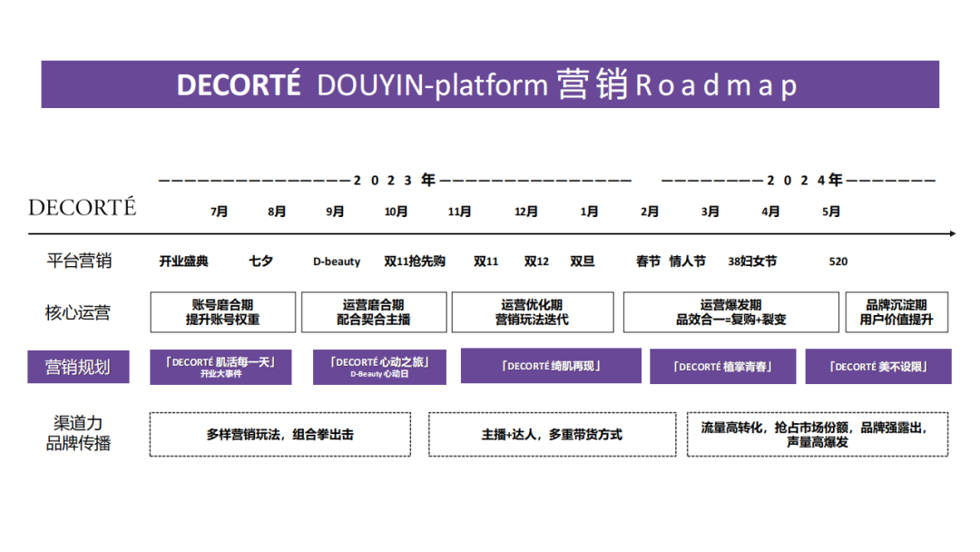Screen dimensions: 980x552
Task: Click the 9月 month label
Action: coord(335,212)
